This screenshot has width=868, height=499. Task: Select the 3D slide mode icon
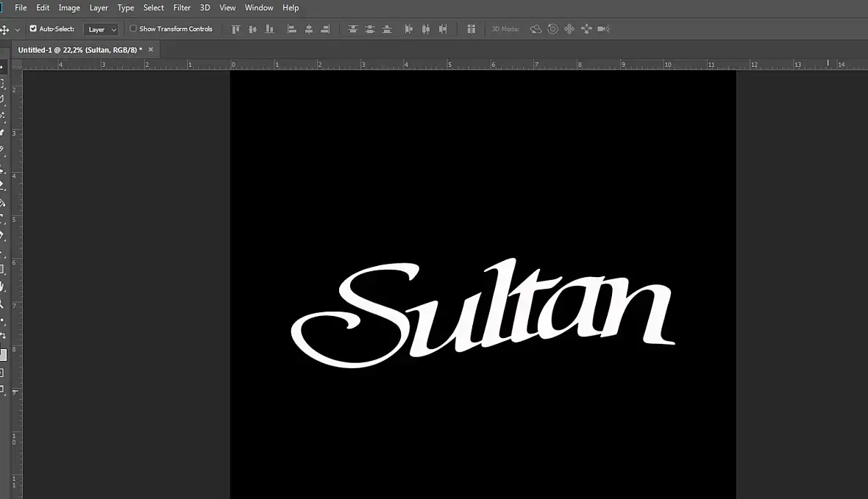point(586,29)
